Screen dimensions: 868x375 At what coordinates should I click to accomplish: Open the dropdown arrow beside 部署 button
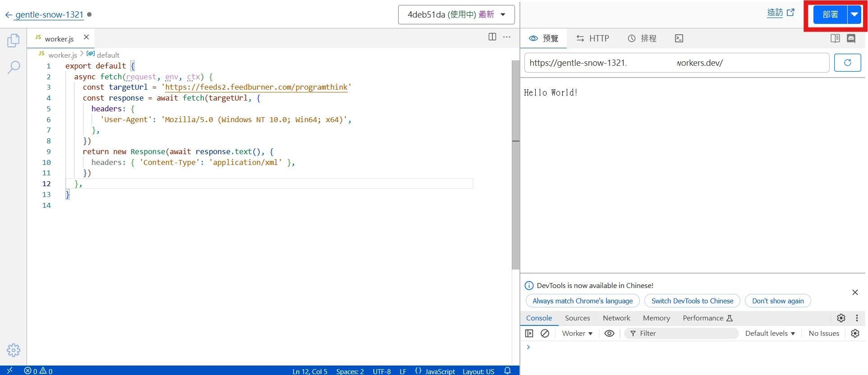tap(854, 14)
